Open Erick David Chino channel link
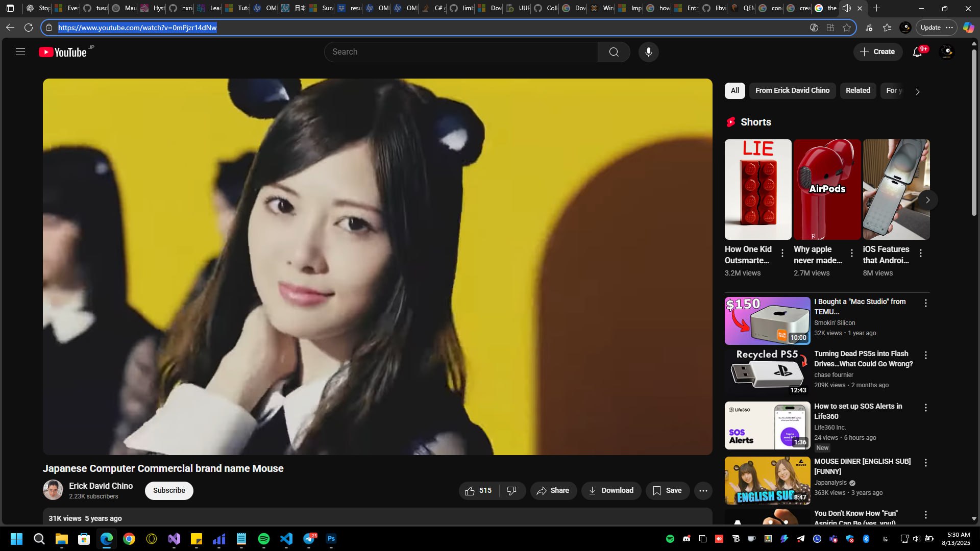This screenshot has height=551, width=980. (101, 486)
